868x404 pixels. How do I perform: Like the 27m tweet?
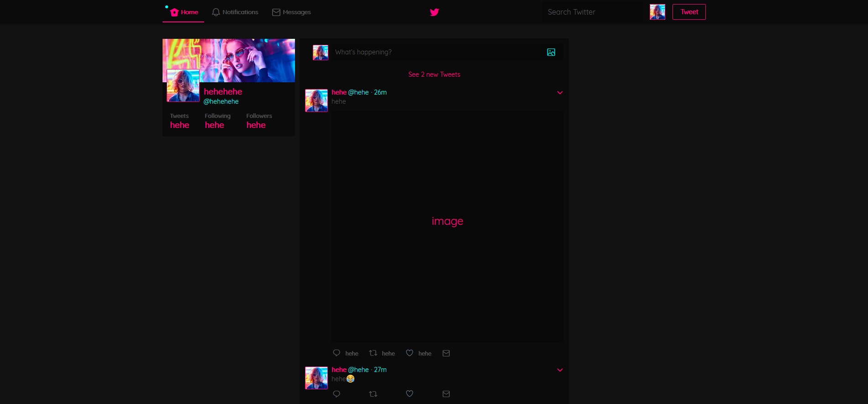click(x=410, y=394)
